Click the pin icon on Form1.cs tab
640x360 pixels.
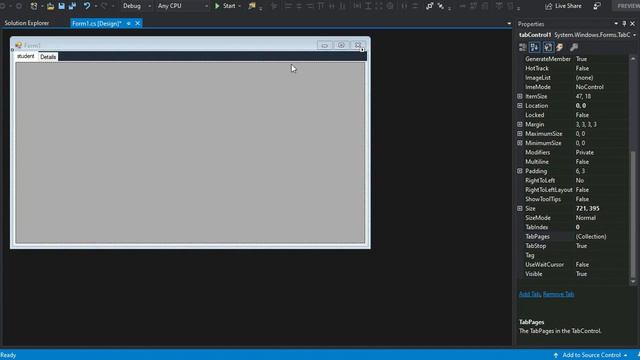[x=129, y=24]
